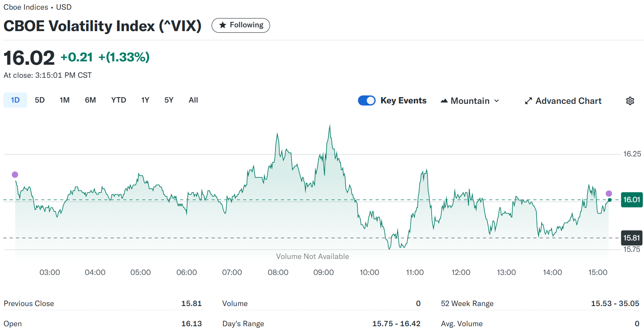The image size is (644, 330).
Task: Switch to the 5Y time range
Action: click(x=169, y=100)
